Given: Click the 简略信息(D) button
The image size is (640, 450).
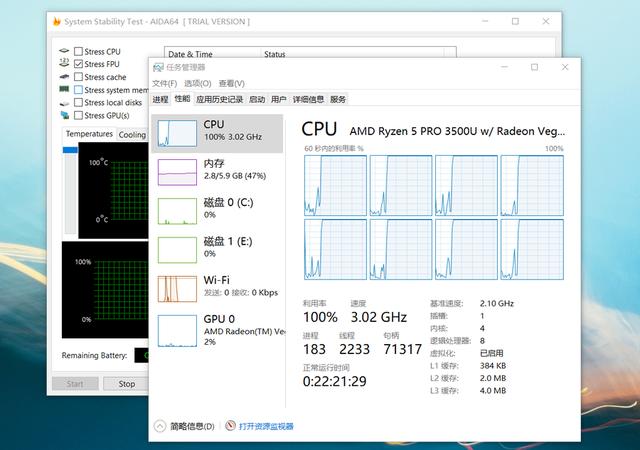Looking at the screenshot, I should [x=192, y=426].
